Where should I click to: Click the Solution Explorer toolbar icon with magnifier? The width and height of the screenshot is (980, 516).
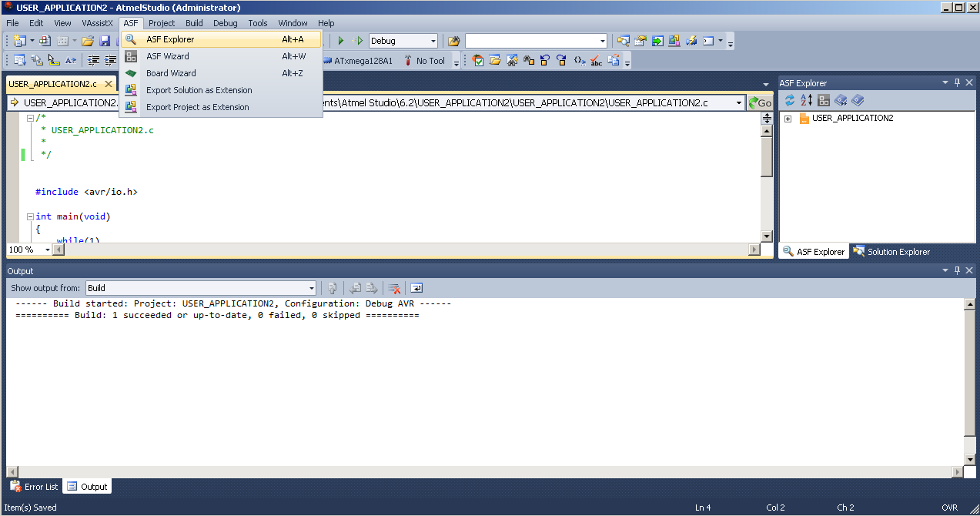pyautogui.click(x=624, y=41)
